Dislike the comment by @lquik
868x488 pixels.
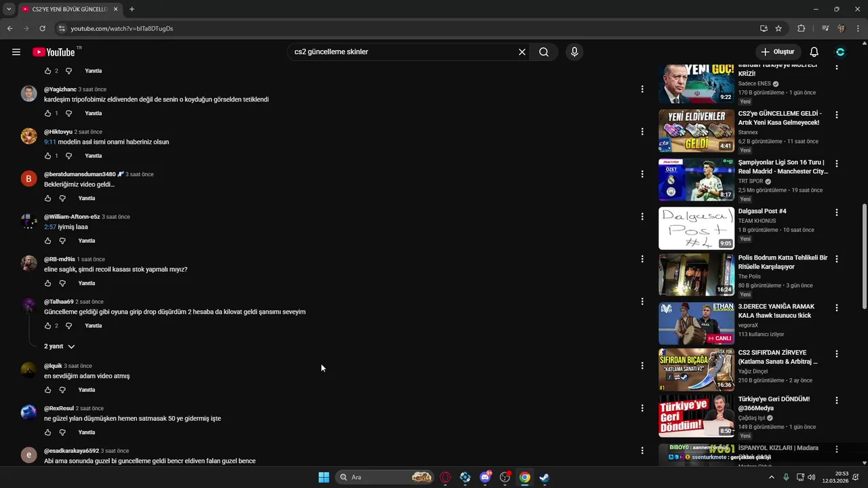(x=62, y=390)
